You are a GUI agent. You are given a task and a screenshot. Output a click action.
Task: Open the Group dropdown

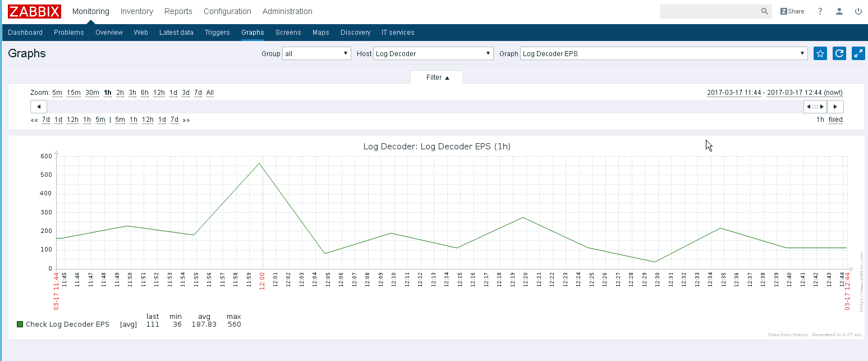(317, 54)
